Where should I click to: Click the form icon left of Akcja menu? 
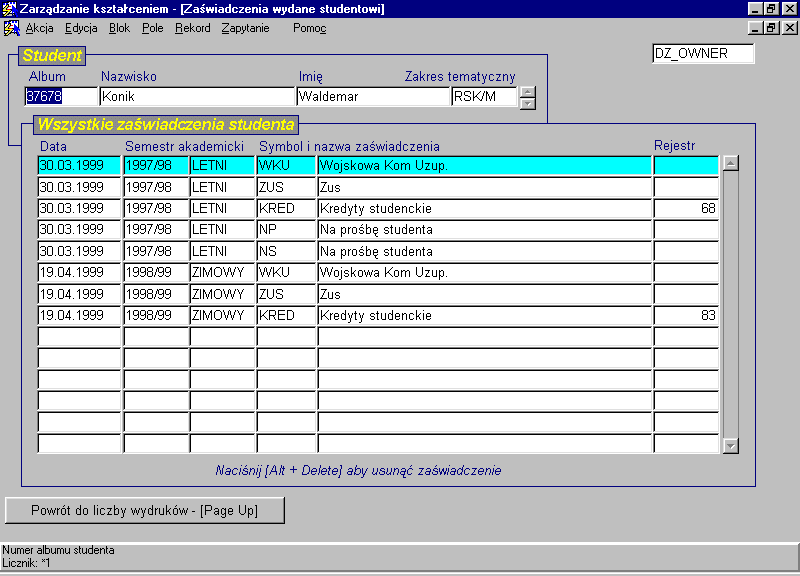11,28
